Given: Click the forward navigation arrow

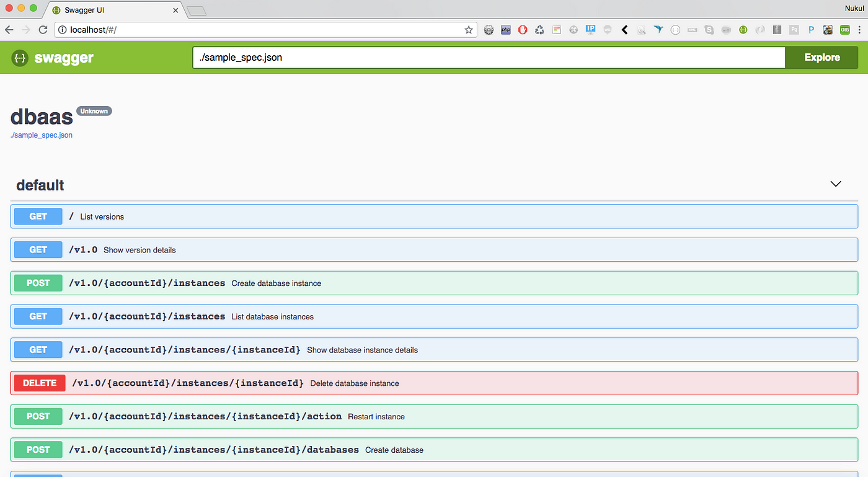Looking at the screenshot, I should click(x=26, y=30).
